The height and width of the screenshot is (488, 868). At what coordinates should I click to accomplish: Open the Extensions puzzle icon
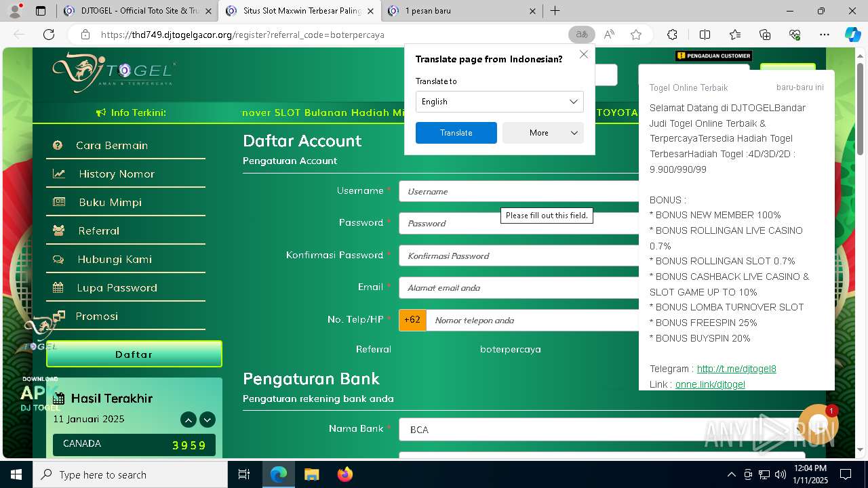point(672,35)
